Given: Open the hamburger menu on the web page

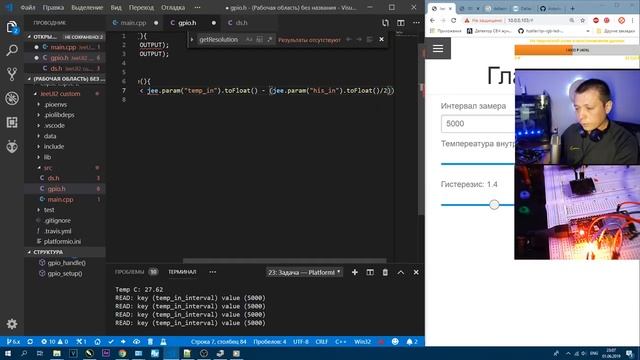Looking at the screenshot, I should pos(438,49).
